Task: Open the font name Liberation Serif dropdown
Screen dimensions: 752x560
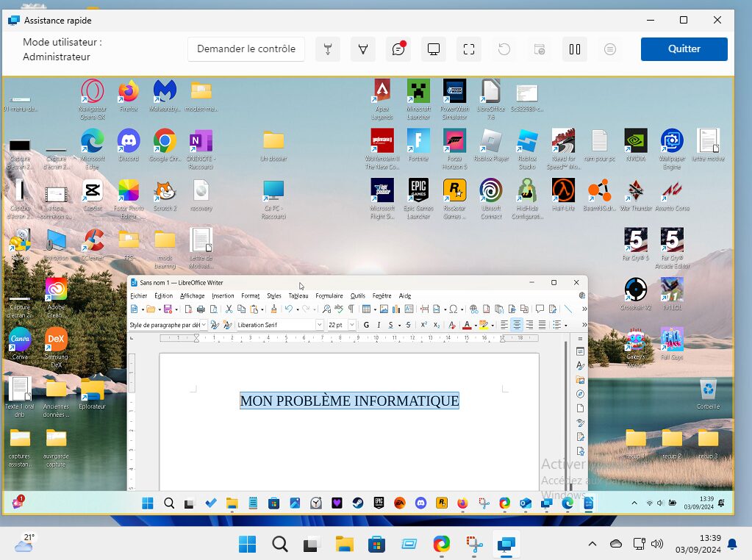Action: [320, 325]
